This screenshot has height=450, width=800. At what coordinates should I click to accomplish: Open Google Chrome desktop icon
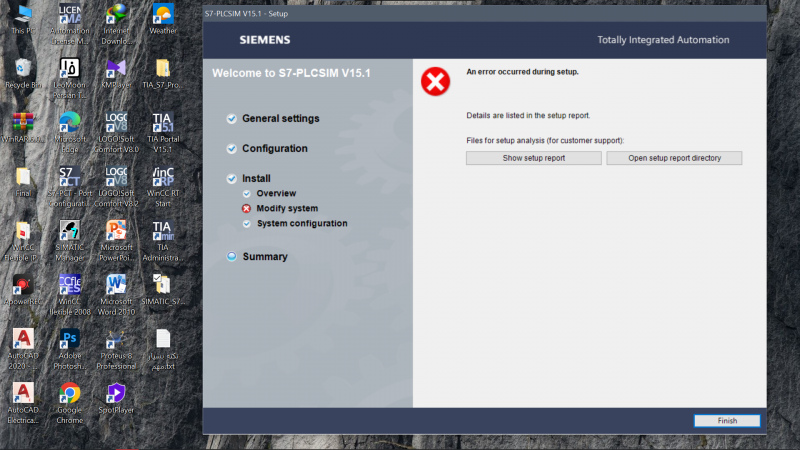click(69, 404)
